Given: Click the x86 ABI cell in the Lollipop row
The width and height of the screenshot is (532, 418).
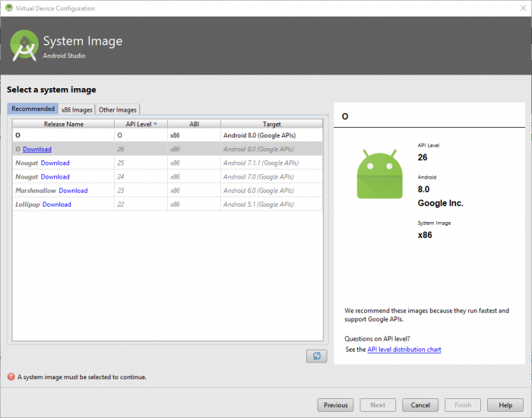Looking at the screenshot, I should (194, 204).
